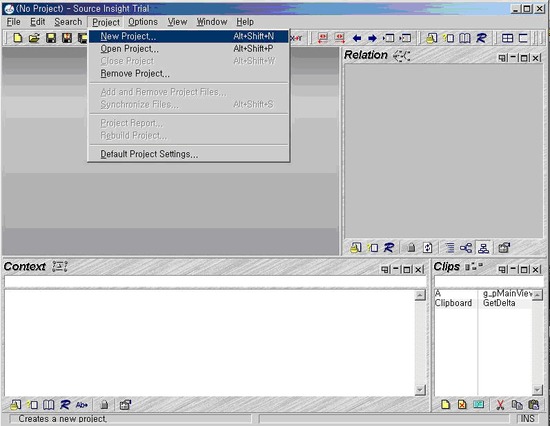
Task: Click the Relation panel dock/float button
Action: pyautogui.click(x=502, y=58)
